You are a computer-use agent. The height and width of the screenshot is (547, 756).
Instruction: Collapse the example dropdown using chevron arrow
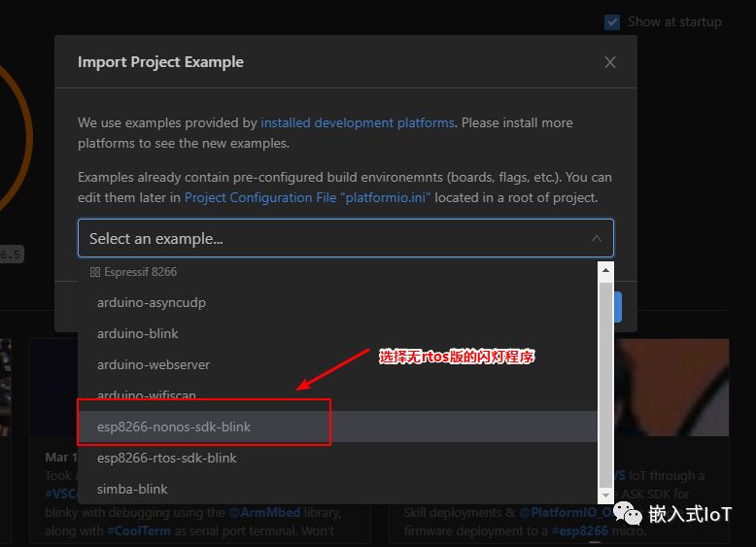(597, 238)
